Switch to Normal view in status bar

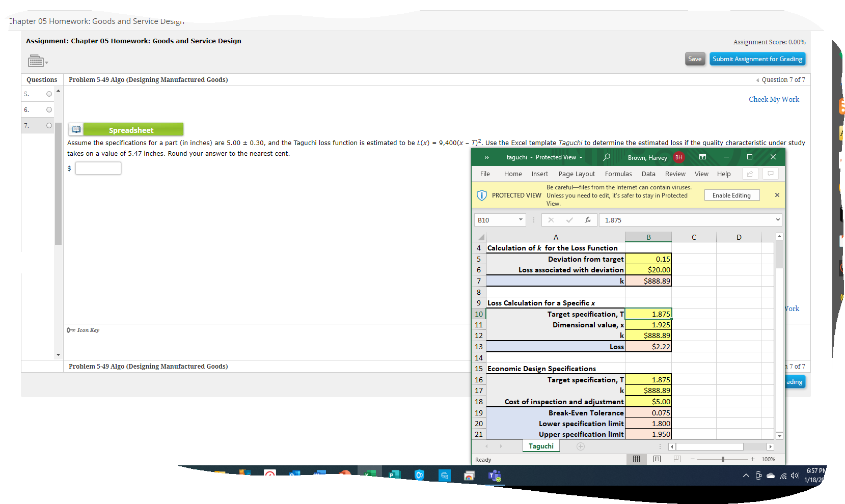tap(636, 459)
